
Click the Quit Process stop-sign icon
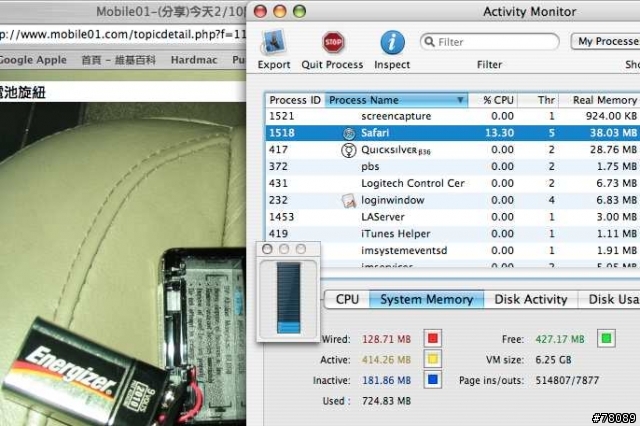point(333,42)
